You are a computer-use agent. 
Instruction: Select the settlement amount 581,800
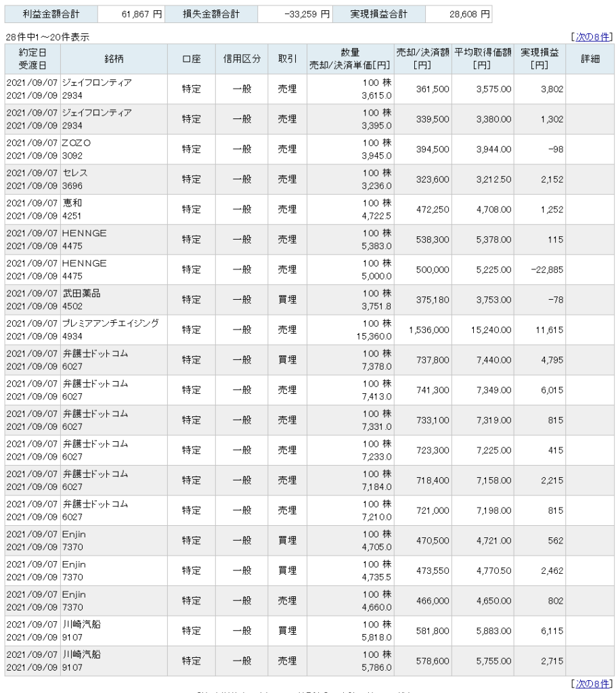[x=433, y=631]
